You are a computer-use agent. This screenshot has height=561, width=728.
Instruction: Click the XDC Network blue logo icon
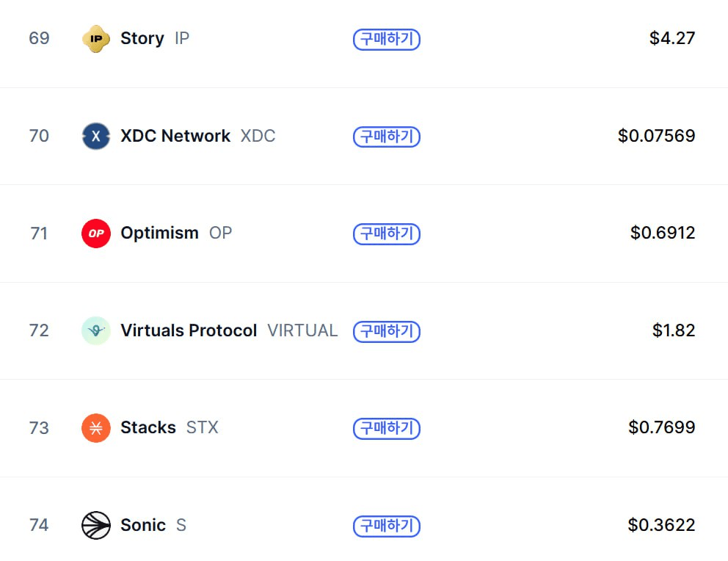96,136
